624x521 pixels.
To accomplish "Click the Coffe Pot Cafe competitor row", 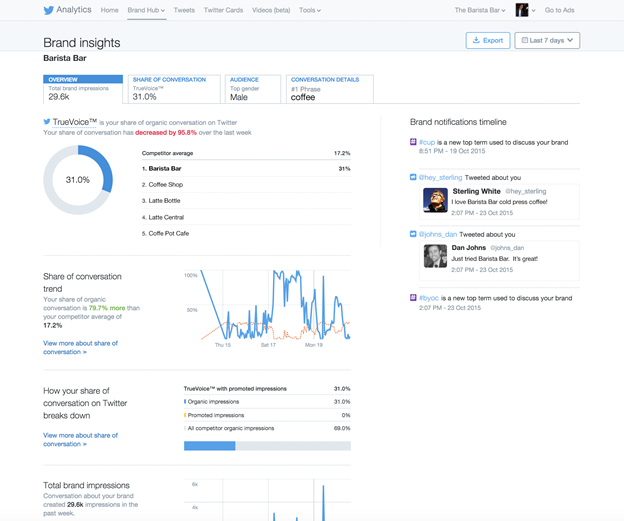I will (246, 233).
